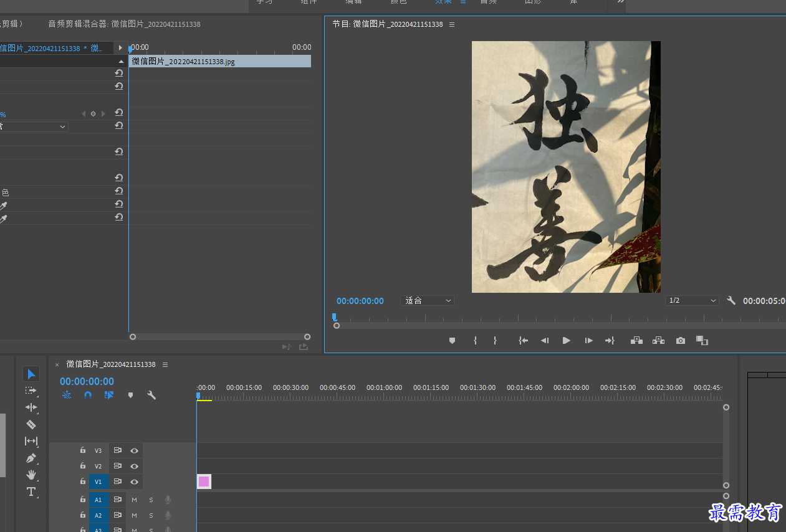Screen dimensions: 786x532
Task: Select the Track Select Forward tool
Action: [x=31, y=391]
